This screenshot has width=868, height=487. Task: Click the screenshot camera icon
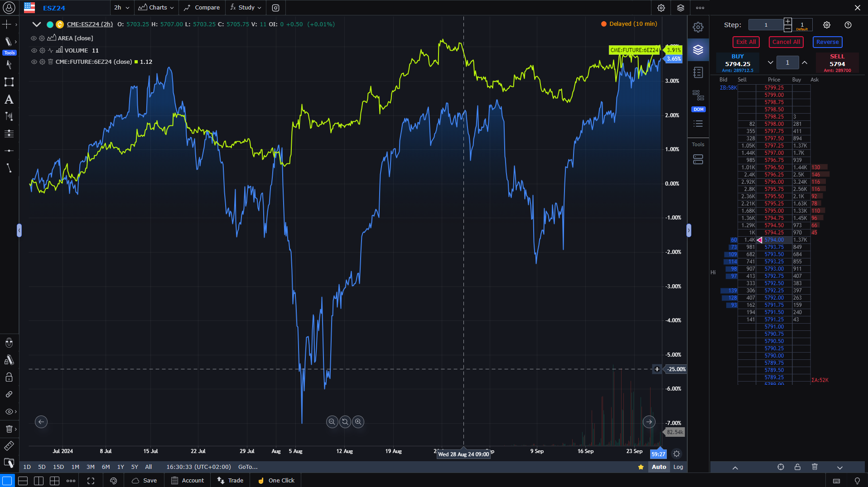[x=275, y=8]
